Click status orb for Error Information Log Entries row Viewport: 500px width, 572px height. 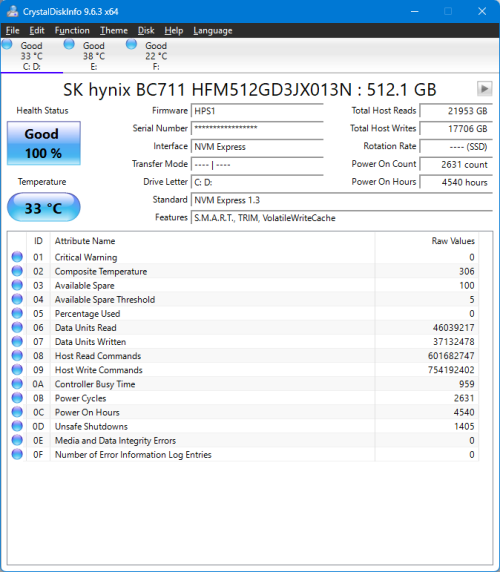(17, 454)
